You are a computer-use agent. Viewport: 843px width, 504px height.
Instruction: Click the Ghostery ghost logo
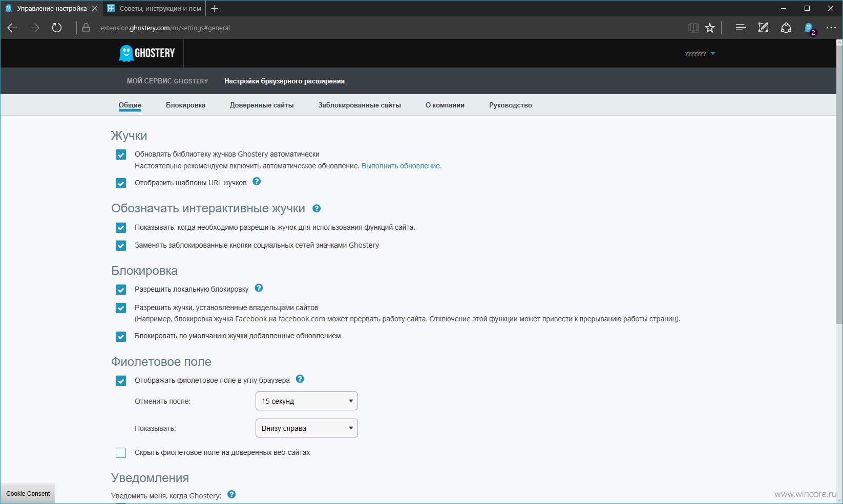tap(146, 53)
